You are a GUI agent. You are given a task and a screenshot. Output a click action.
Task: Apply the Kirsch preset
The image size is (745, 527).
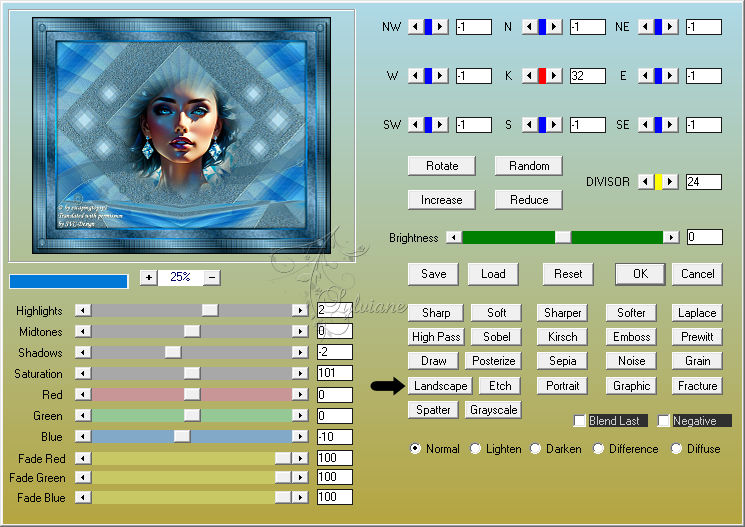tap(563, 336)
